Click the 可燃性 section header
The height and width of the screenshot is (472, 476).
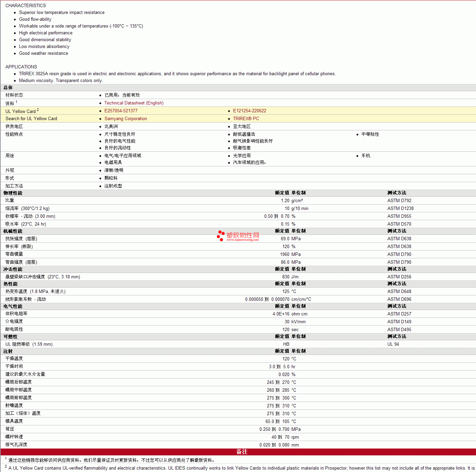(x=11, y=337)
